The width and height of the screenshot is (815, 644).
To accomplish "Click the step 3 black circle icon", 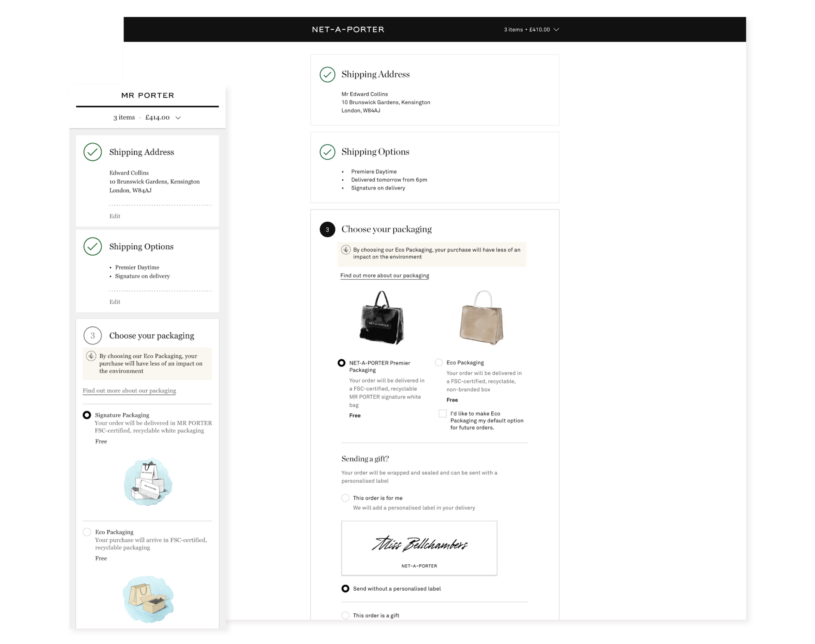I will tap(327, 229).
